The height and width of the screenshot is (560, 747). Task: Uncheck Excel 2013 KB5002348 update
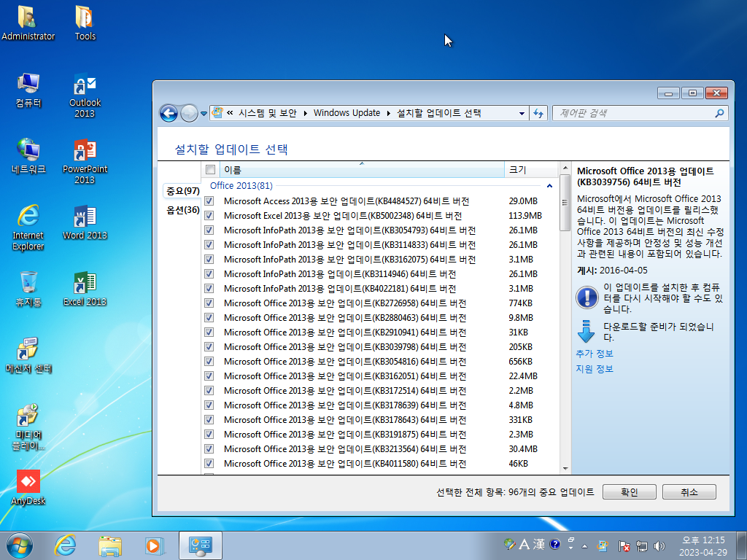point(209,216)
